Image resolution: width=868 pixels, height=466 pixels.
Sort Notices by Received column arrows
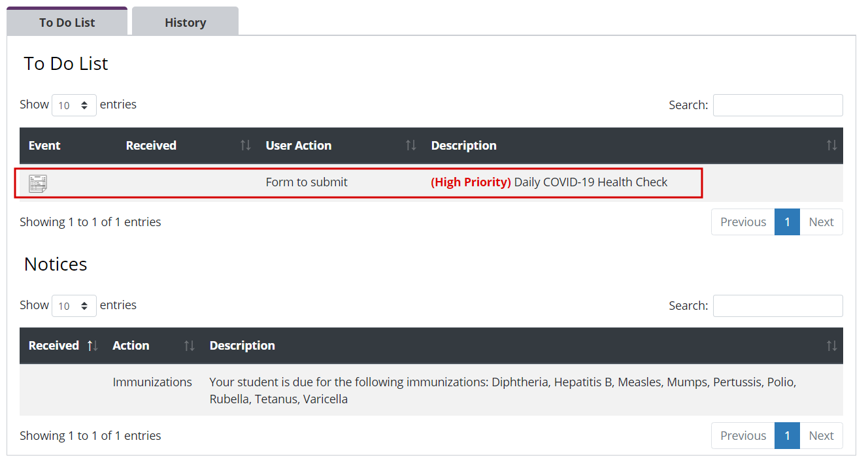(x=93, y=346)
